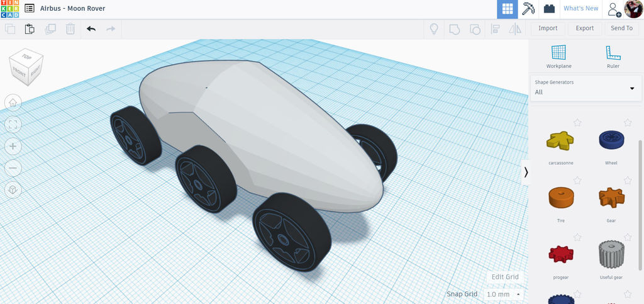The image size is (644, 304).
Task: Favorite the carcassonne shape star
Action: point(577,123)
